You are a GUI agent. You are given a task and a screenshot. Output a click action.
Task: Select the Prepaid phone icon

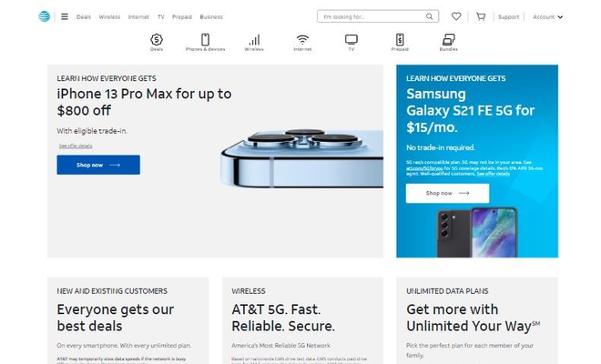(x=400, y=41)
